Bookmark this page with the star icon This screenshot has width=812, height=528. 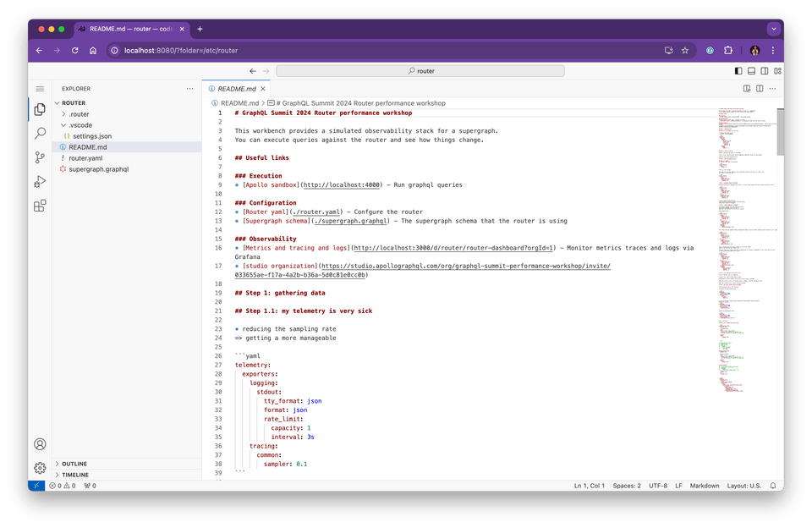click(x=685, y=50)
